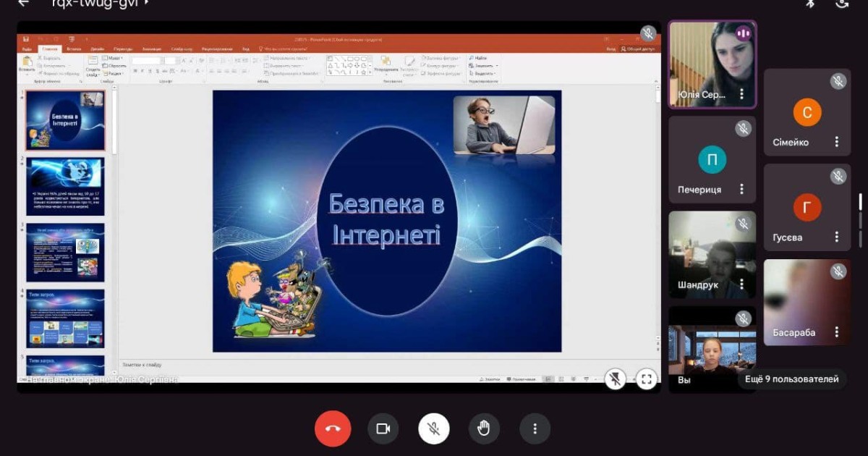Select the Юлія Сер… video tile
The width and height of the screenshot is (868, 456).
point(712,64)
